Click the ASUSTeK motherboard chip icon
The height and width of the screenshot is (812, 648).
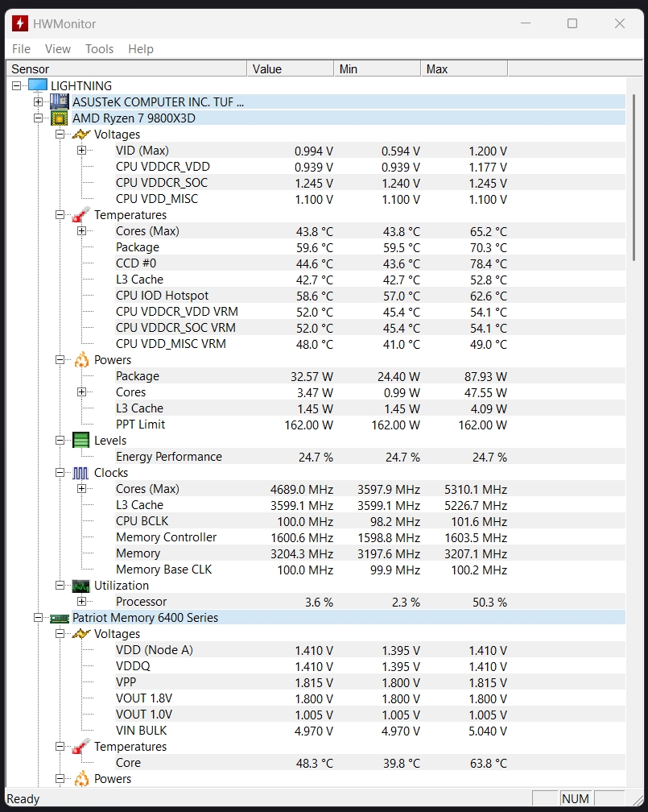point(60,101)
